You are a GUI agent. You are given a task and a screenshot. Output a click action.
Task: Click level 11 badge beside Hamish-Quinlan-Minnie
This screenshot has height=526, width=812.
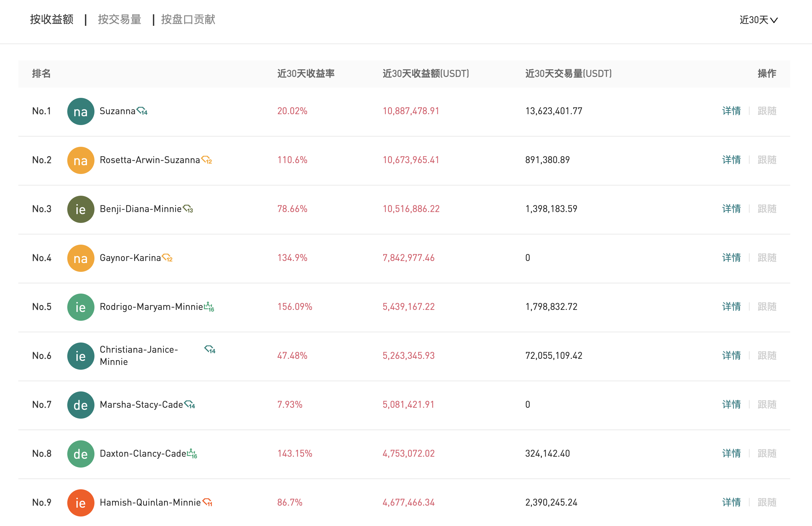207,502
